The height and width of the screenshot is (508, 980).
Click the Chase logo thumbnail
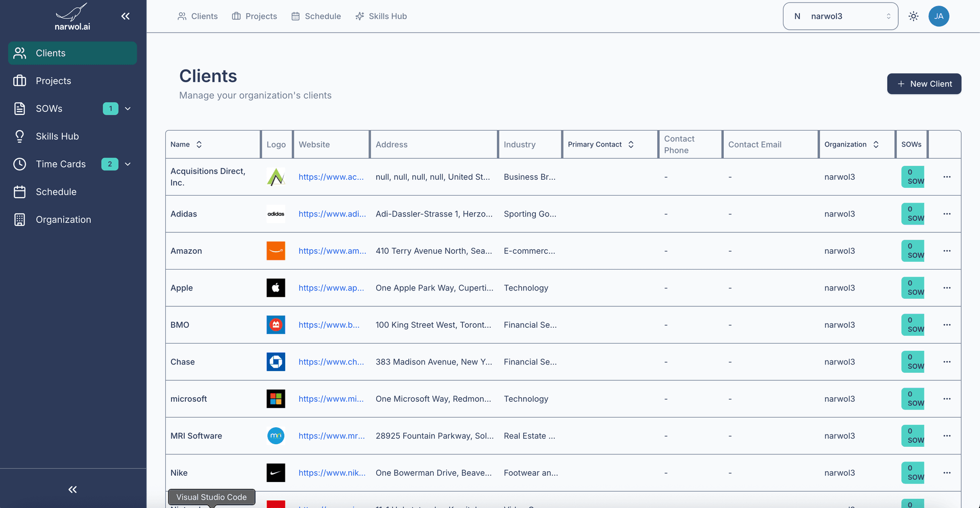276,362
